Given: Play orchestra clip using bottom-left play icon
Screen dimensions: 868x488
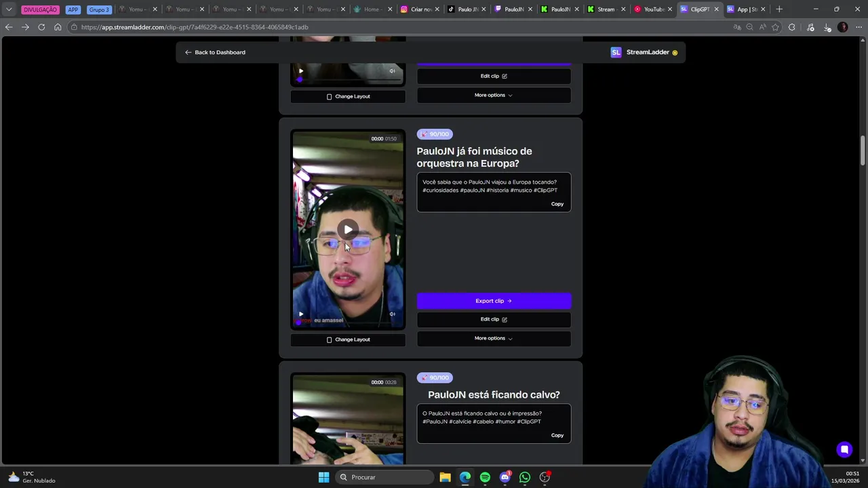Looking at the screenshot, I should pyautogui.click(x=301, y=314).
